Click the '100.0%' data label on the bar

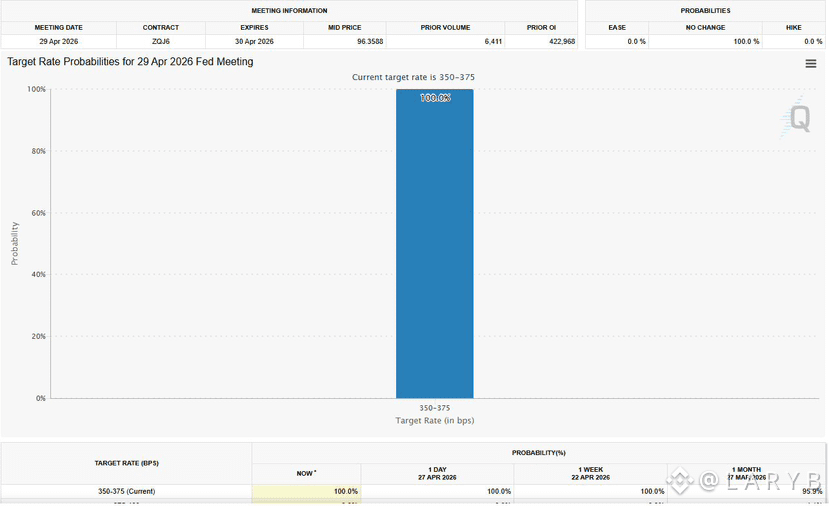pyautogui.click(x=435, y=98)
